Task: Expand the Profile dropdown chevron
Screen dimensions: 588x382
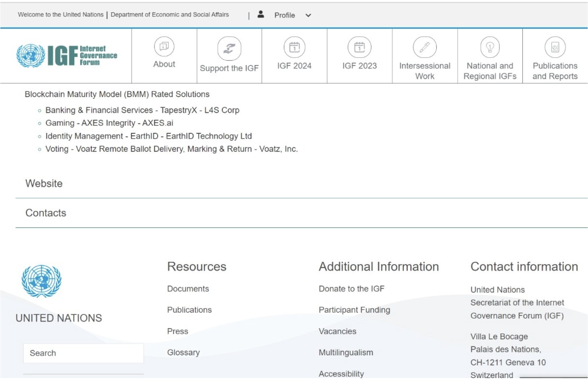Action: [308, 15]
